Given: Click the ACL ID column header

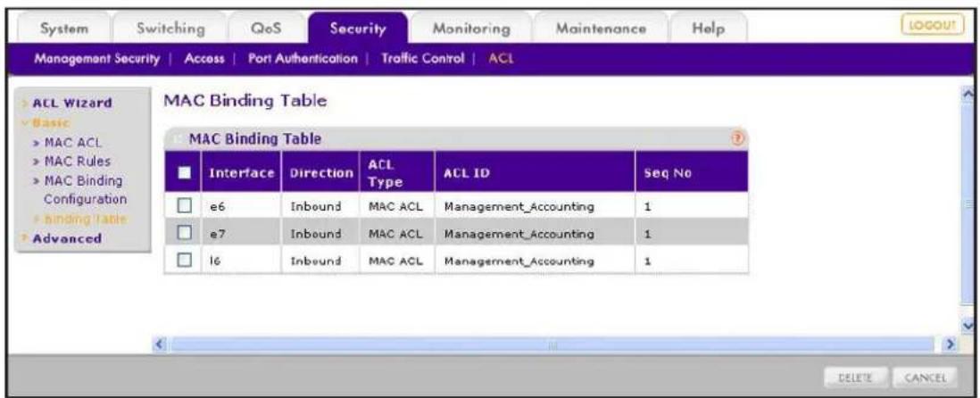Looking at the screenshot, I should coord(534,173).
